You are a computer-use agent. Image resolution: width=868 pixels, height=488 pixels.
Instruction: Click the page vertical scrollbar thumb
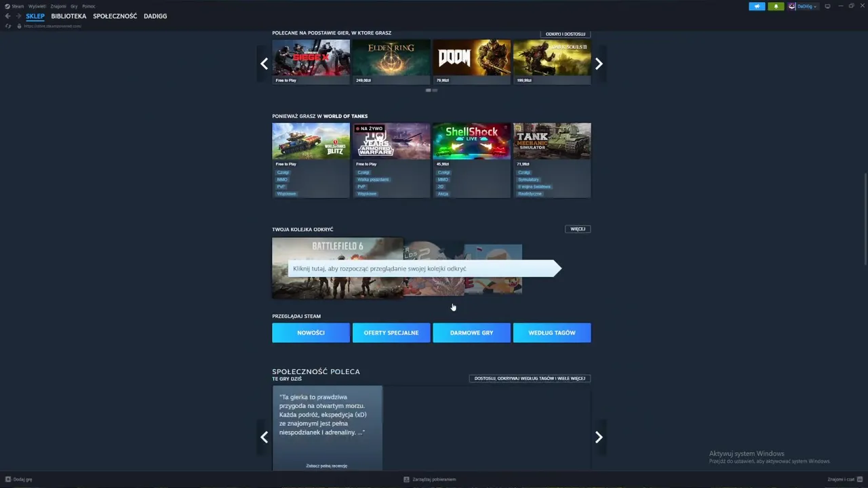click(865, 218)
